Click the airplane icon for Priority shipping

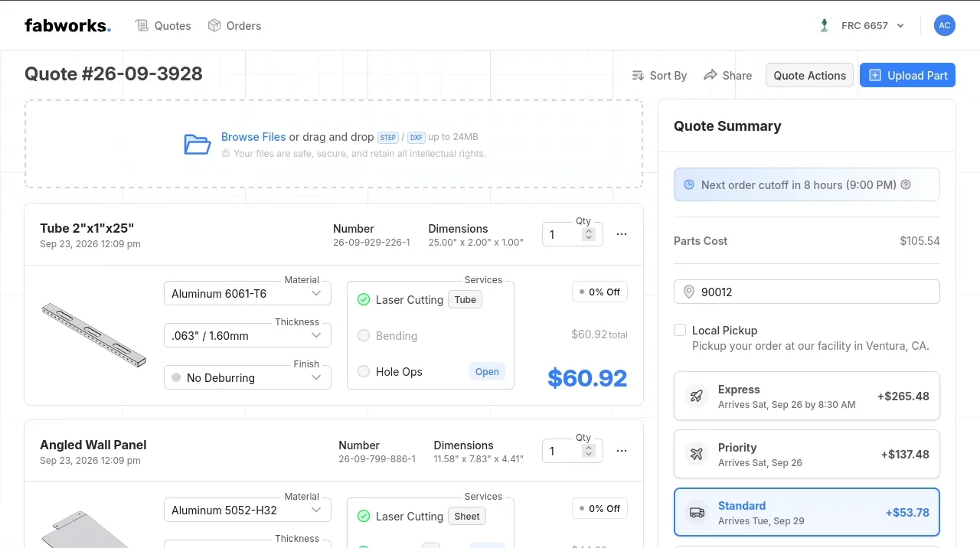click(x=697, y=454)
